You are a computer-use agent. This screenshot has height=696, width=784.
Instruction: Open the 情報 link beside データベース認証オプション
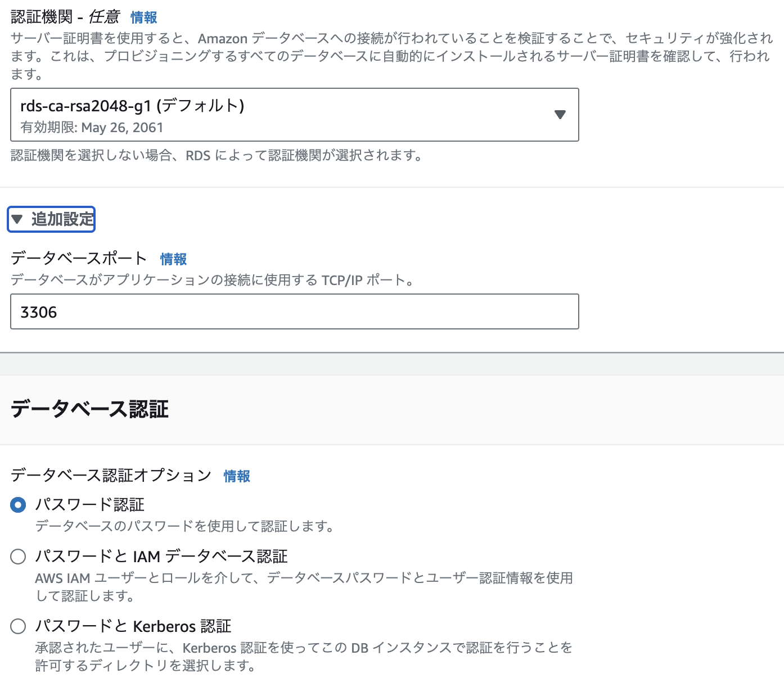click(237, 476)
